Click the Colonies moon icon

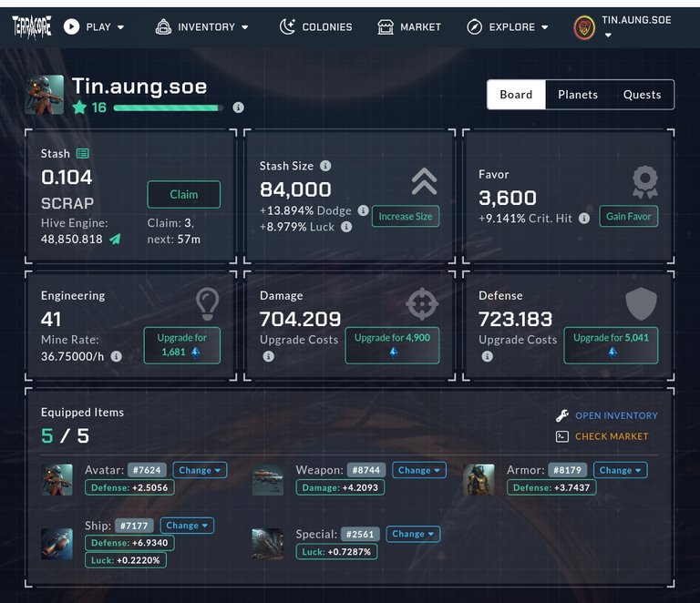[287, 26]
